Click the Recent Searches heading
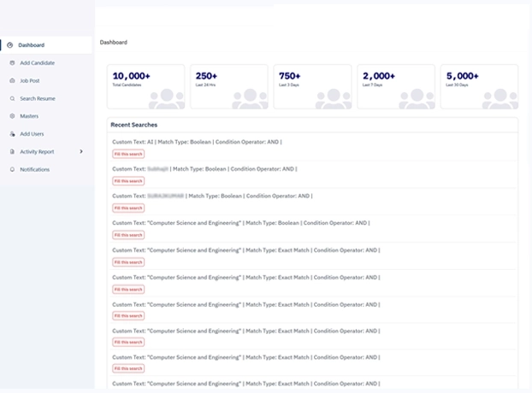The height and width of the screenshot is (393, 532). (134, 125)
